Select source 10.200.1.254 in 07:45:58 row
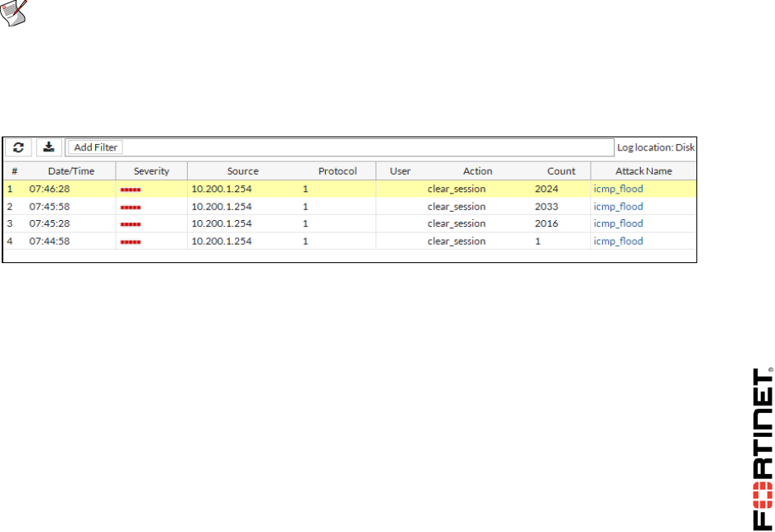 pos(222,207)
